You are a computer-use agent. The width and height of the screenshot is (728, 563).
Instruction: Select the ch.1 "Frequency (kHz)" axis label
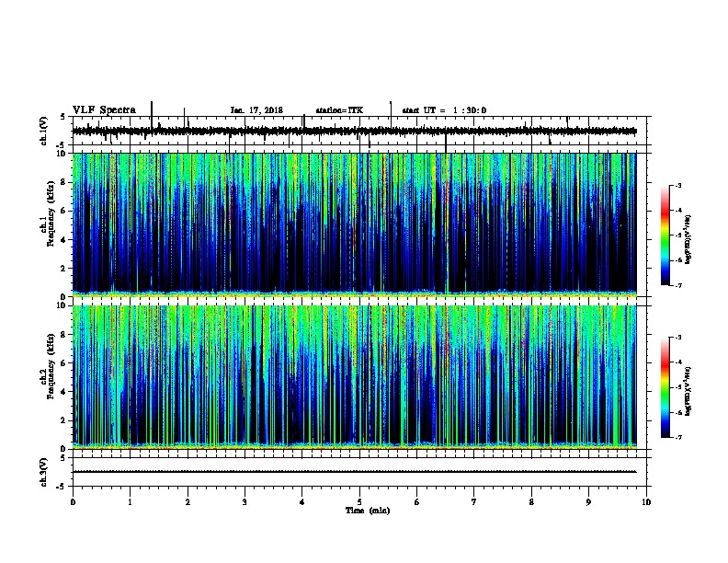[51, 214]
